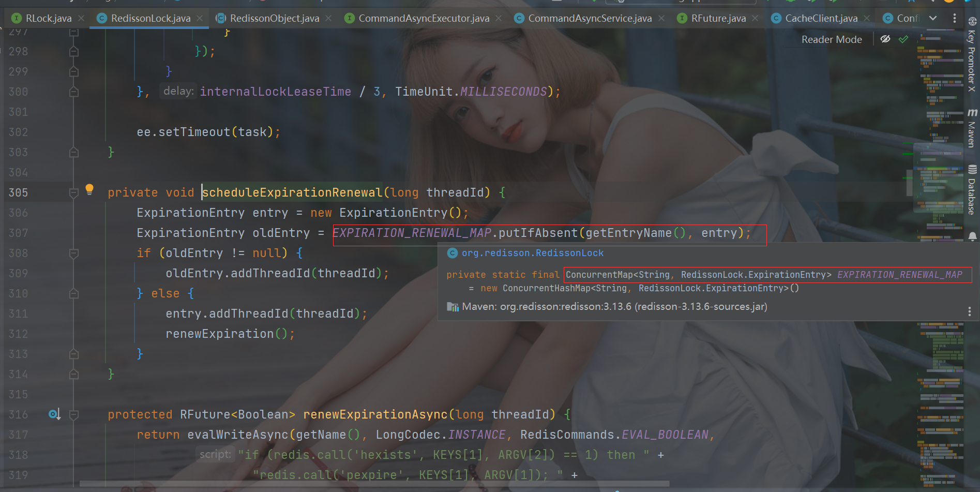
Task: Toggle the Reader Mode crossed-eye icon
Action: click(x=885, y=39)
